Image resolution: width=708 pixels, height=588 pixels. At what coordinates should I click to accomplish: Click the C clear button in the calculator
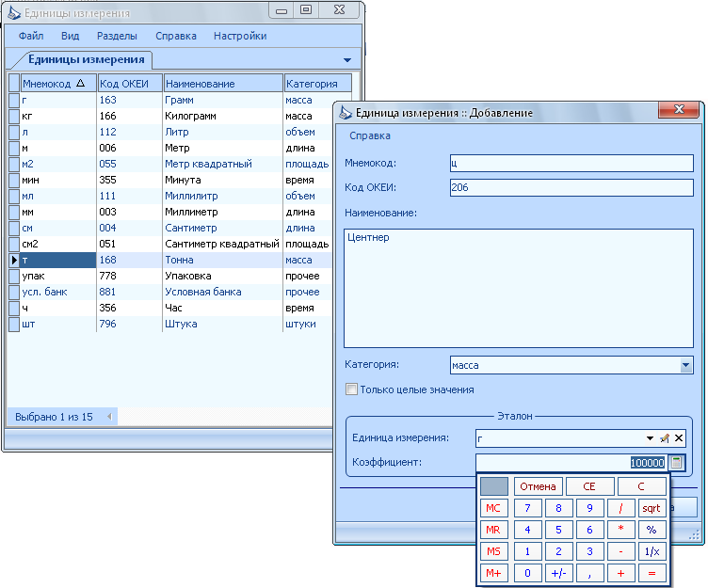point(641,486)
